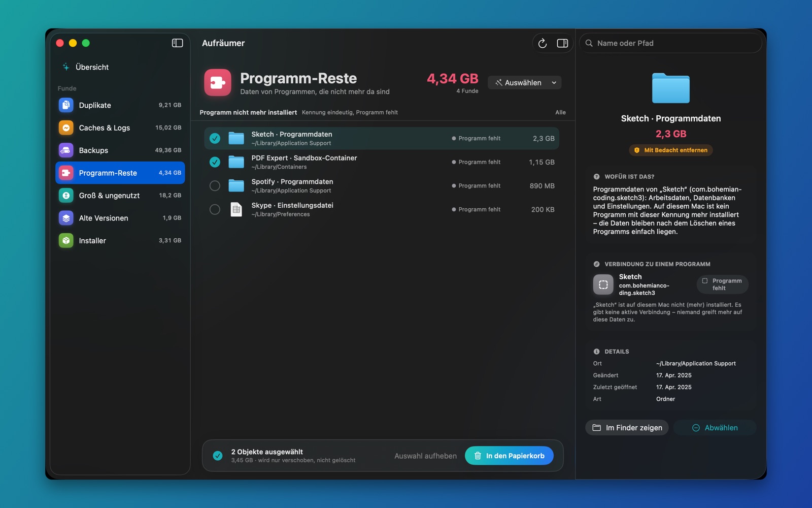The width and height of the screenshot is (812, 508).
Task: Click the VERBINDUNG ZU EINEM PROGRAMM link icon
Action: pos(597,264)
